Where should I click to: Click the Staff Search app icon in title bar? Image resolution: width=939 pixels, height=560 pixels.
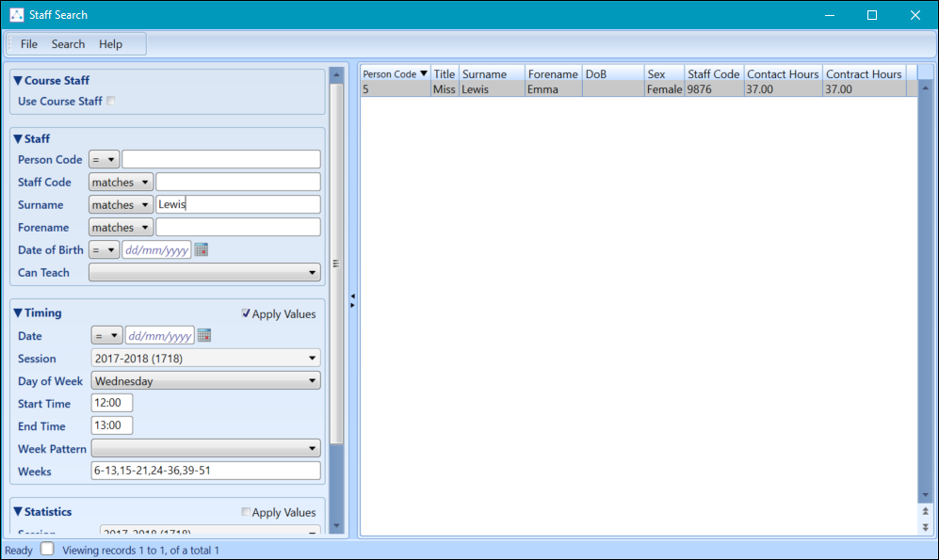coord(16,15)
